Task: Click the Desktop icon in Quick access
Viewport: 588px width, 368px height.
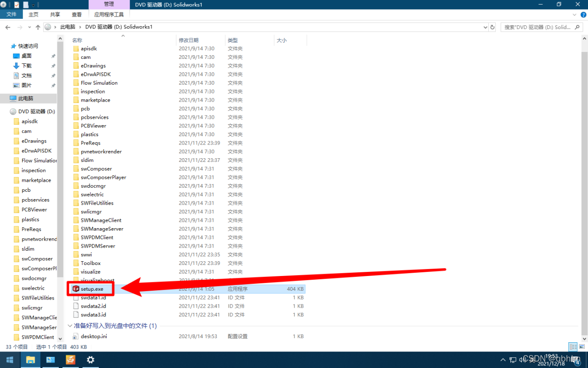Action: (17, 56)
